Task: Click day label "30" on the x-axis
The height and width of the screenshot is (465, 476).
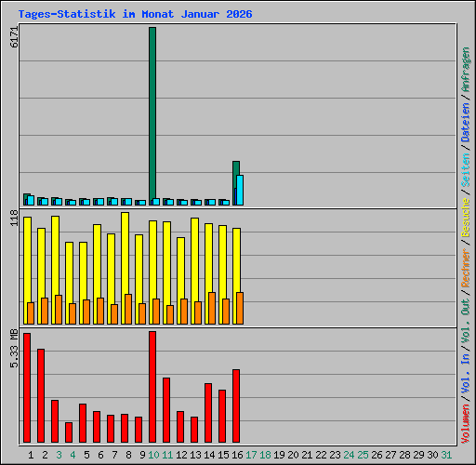Action: pos(432,455)
